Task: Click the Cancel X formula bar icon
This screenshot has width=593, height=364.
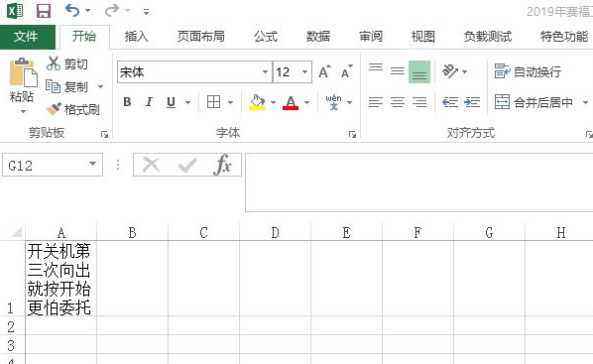Action: pyautogui.click(x=152, y=165)
